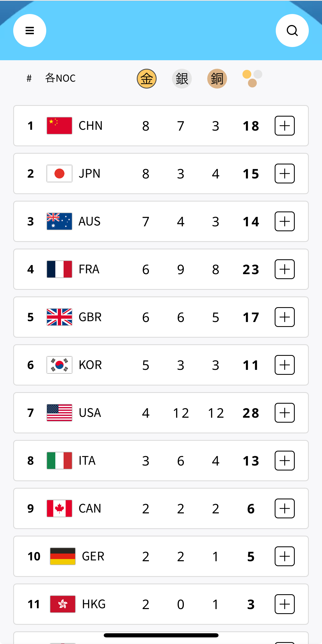Viewport: 322px width, 644px height.
Task: Click the rank # column header
Action: (29, 78)
